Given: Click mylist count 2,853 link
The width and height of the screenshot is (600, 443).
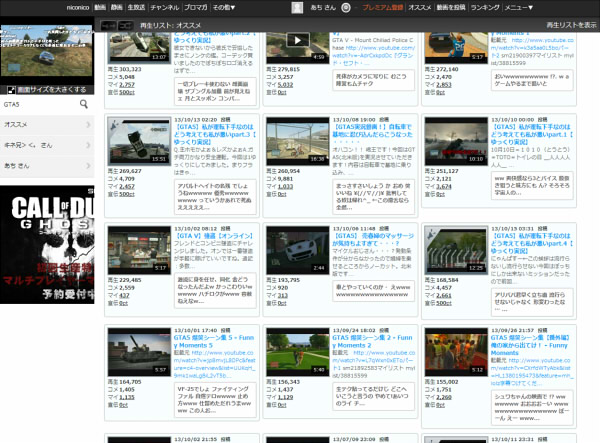Looking at the screenshot, I should (x=443, y=85).
